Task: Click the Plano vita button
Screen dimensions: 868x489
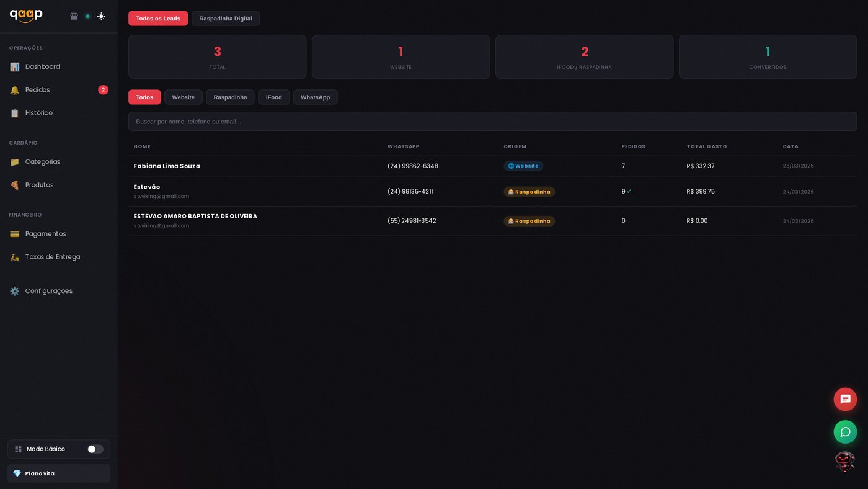Action: 58,473
